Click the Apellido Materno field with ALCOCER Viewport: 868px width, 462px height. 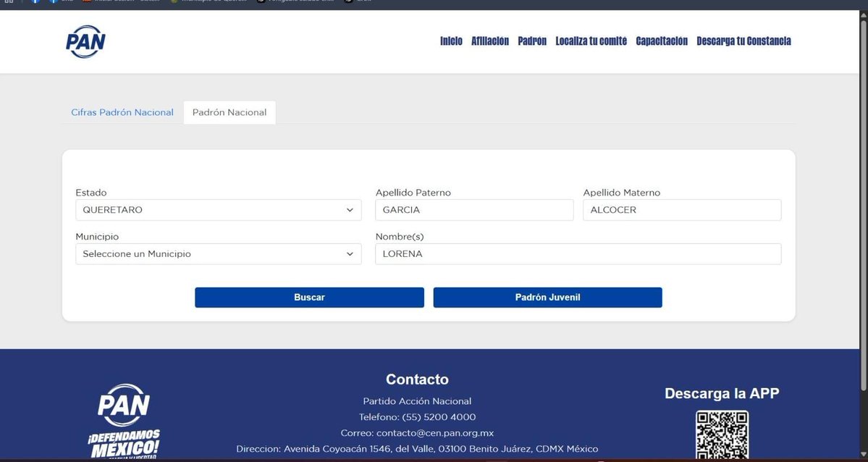(x=682, y=210)
